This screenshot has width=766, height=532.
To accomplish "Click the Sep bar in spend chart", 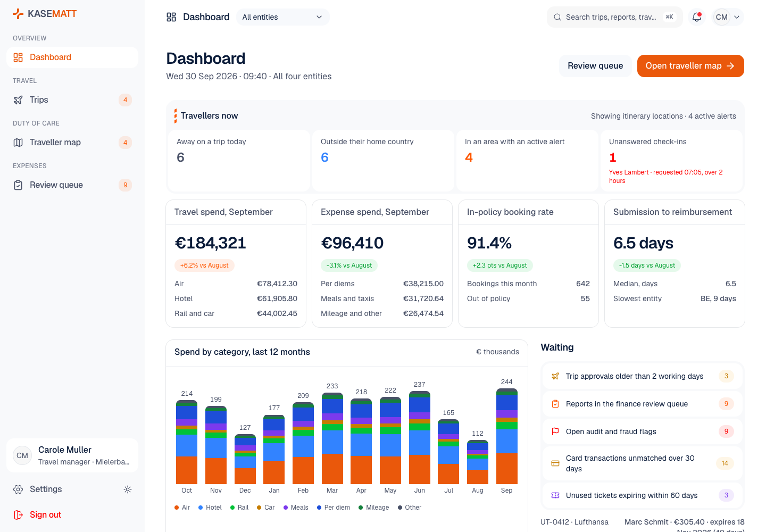I will [507, 436].
